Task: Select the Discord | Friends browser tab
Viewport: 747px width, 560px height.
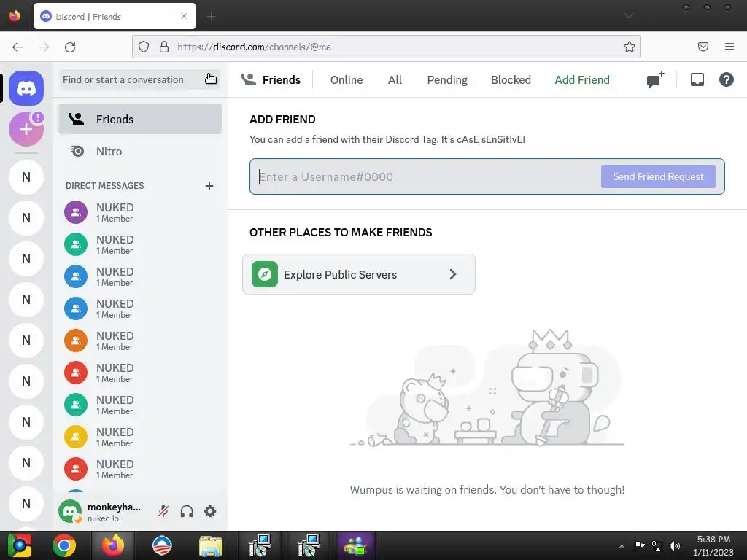Action: [115, 16]
